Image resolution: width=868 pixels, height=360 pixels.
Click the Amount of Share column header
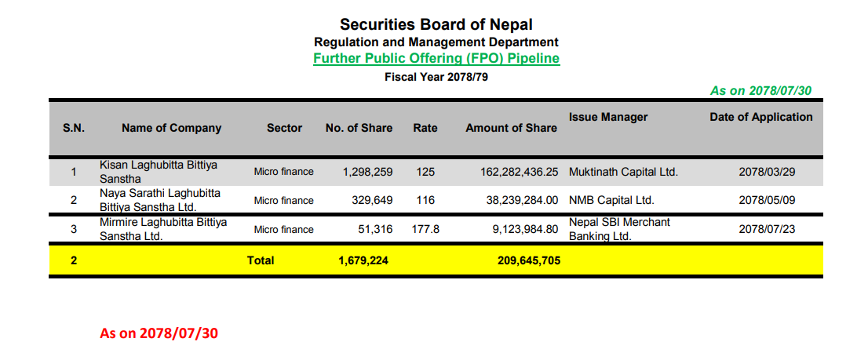[511, 128]
